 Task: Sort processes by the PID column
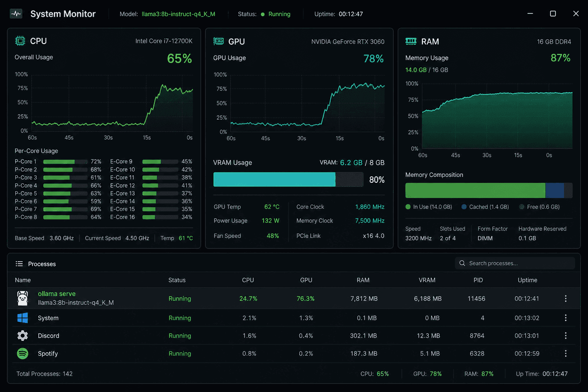[x=478, y=280]
